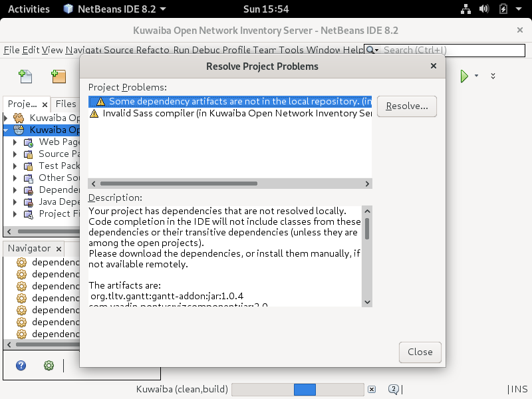Click the Resolve... button
532x399 pixels.
(x=407, y=106)
